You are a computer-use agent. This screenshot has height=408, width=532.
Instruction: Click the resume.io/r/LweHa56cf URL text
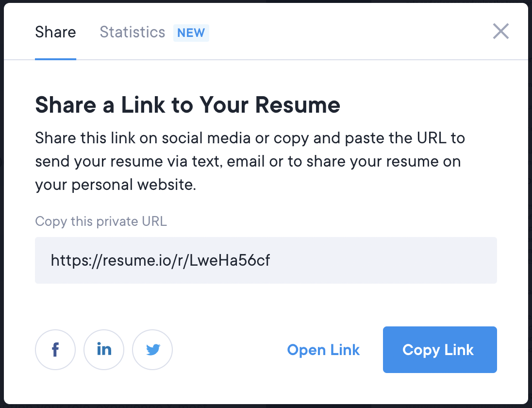pos(160,261)
